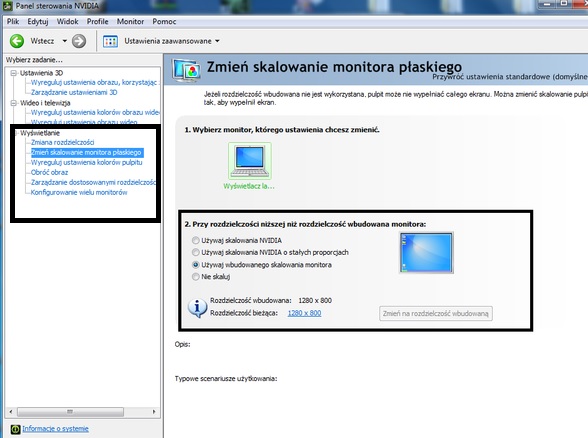
Task: Open the Plik menu
Action: (13, 21)
